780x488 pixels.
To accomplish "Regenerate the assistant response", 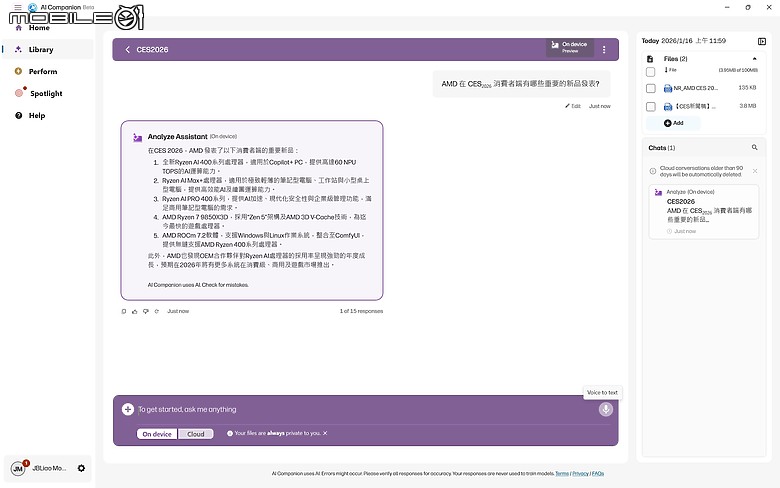I will [x=157, y=311].
